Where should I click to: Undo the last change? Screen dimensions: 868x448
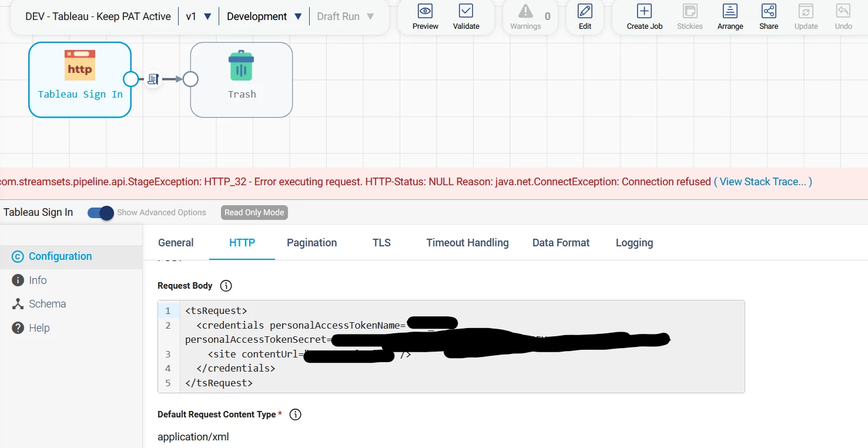pyautogui.click(x=843, y=16)
